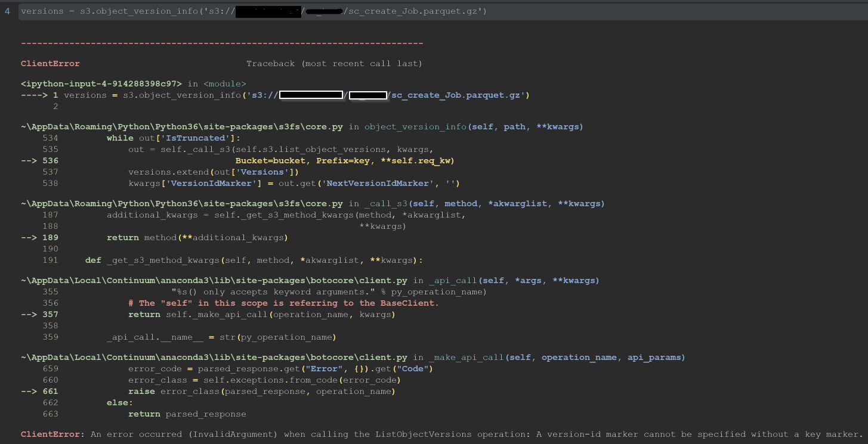The height and width of the screenshot is (444, 868).
Task: Select the dashed traceback separator line
Action: click(221, 42)
